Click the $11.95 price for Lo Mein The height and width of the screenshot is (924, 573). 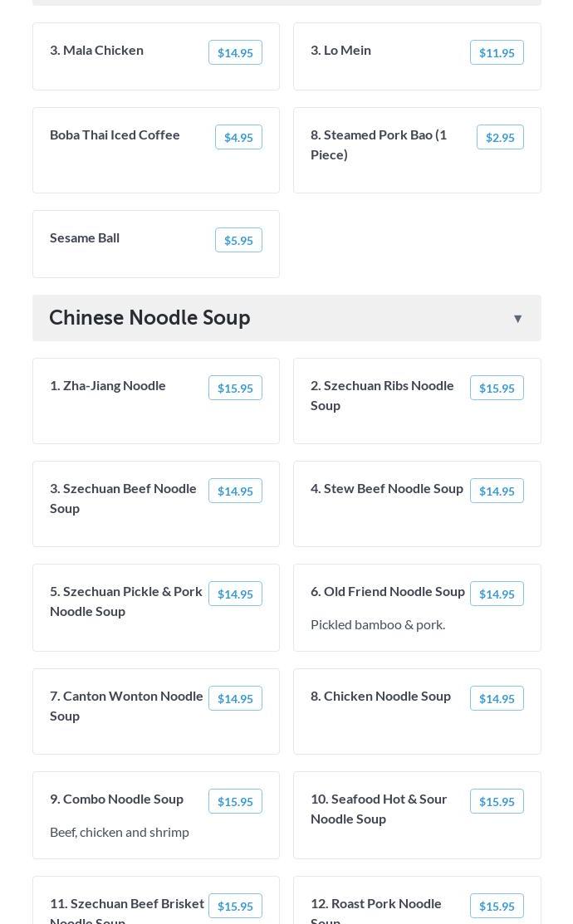pos(497,53)
